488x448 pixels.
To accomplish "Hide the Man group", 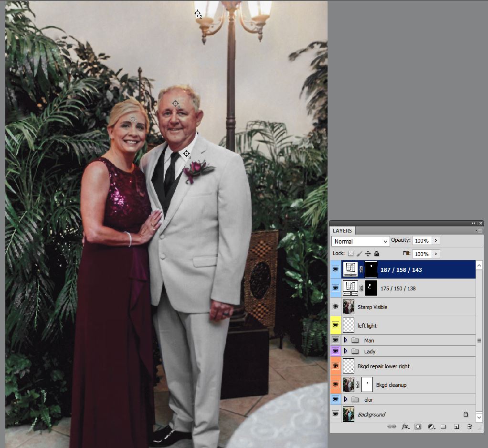I will point(336,340).
